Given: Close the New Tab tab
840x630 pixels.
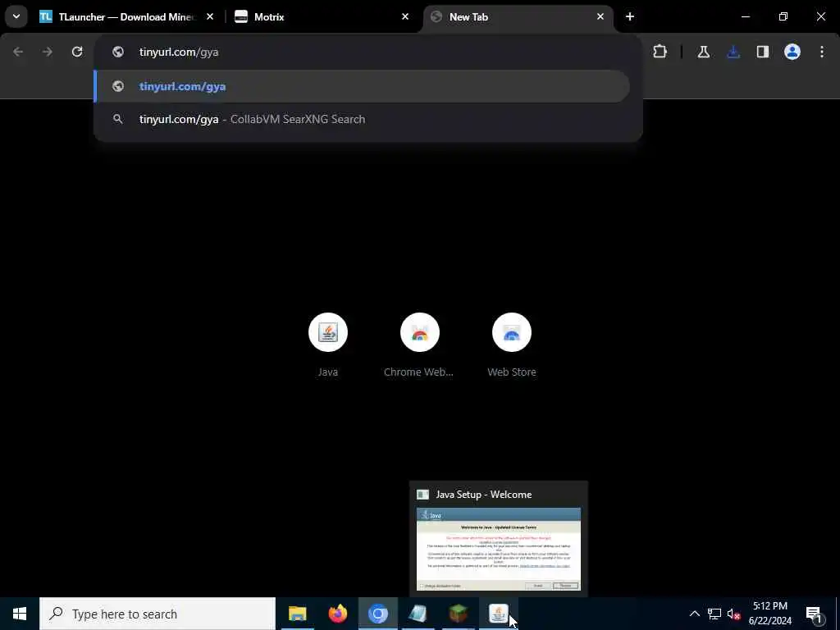Looking at the screenshot, I should pos(600,16).
